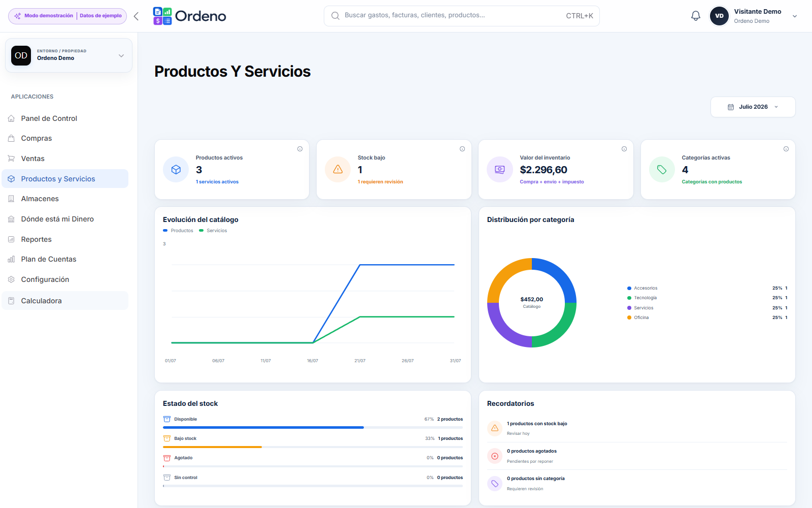Open Almacenes
The width and height of the screenshot is (812, 508).
coord(65,199)
